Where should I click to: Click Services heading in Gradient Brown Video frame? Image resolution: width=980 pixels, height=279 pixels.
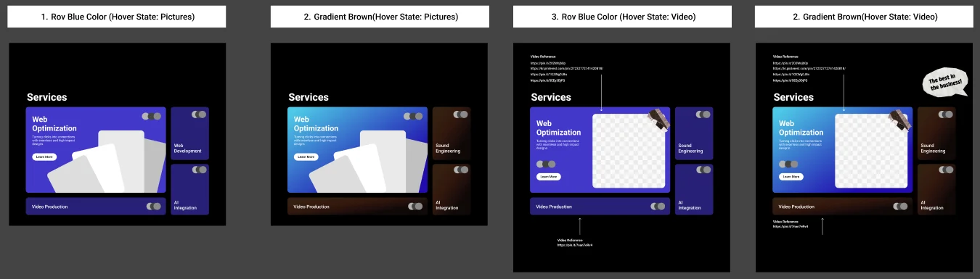pos(793,97)
